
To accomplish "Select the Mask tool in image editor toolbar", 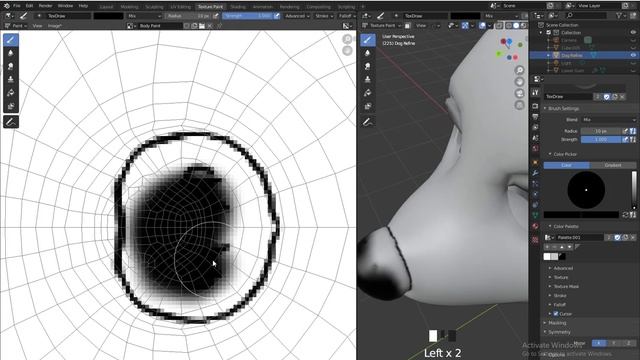I will click(x=11, y=106).
